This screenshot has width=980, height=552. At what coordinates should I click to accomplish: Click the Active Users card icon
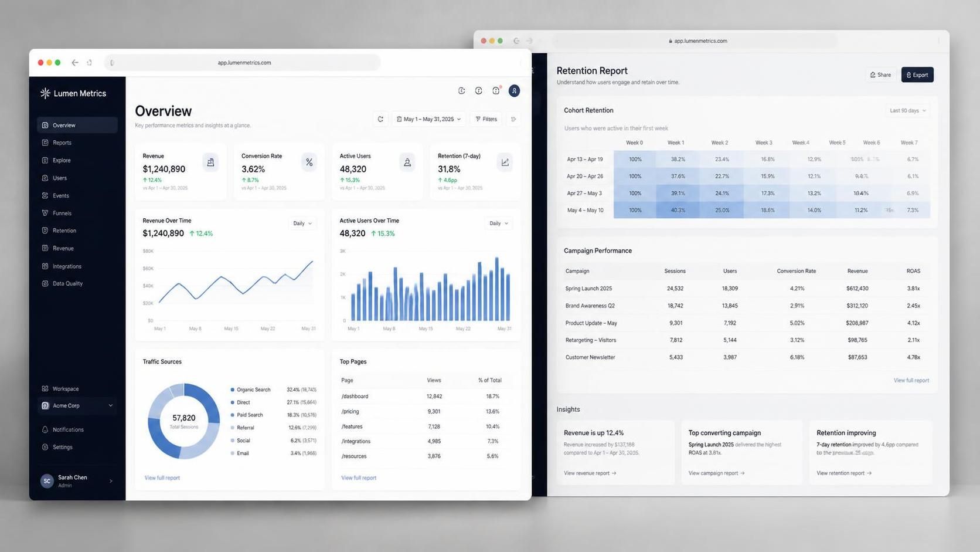407,162
